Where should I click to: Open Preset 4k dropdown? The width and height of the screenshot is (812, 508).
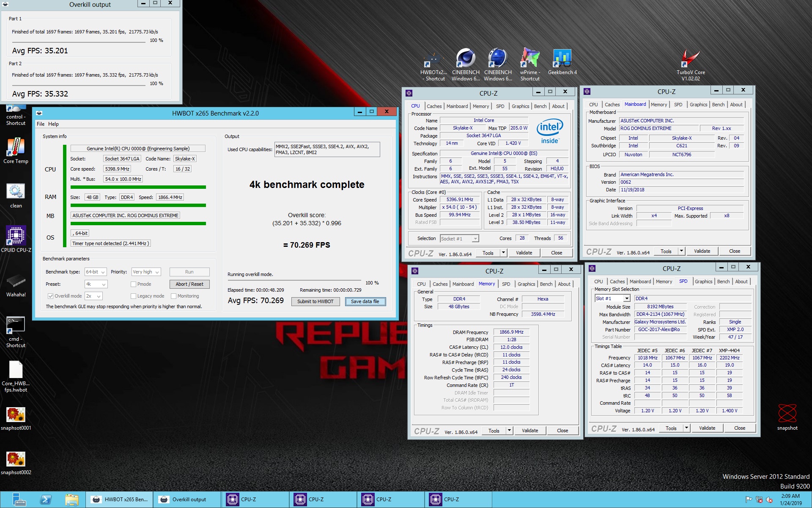coord(96,284)
